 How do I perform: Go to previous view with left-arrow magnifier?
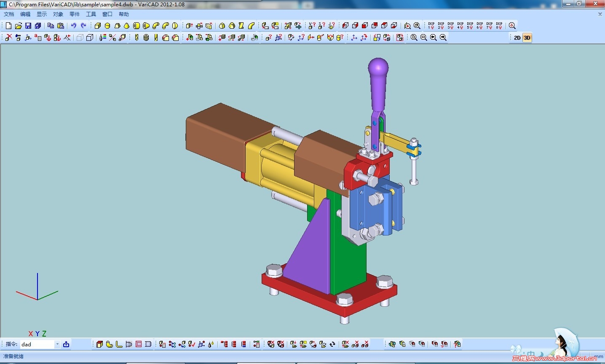pyautogui.click(x=434, y=37)
